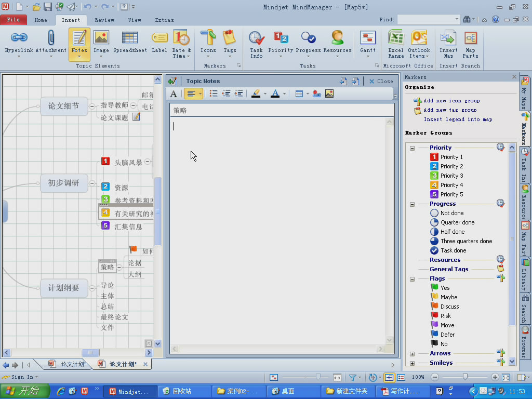Expand the Arrows marker group
Viewport: 532px width, 399px height.
(412, 354)
